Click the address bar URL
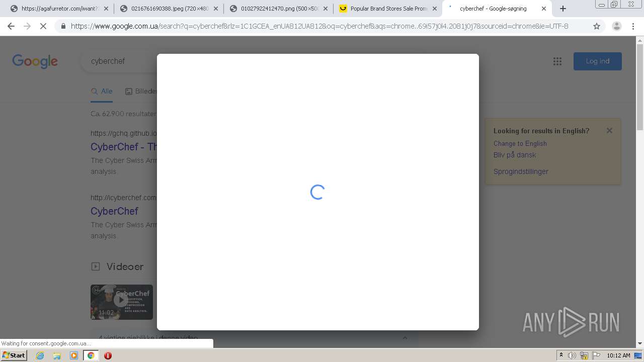The image size is (644, 362). [319, 26]
